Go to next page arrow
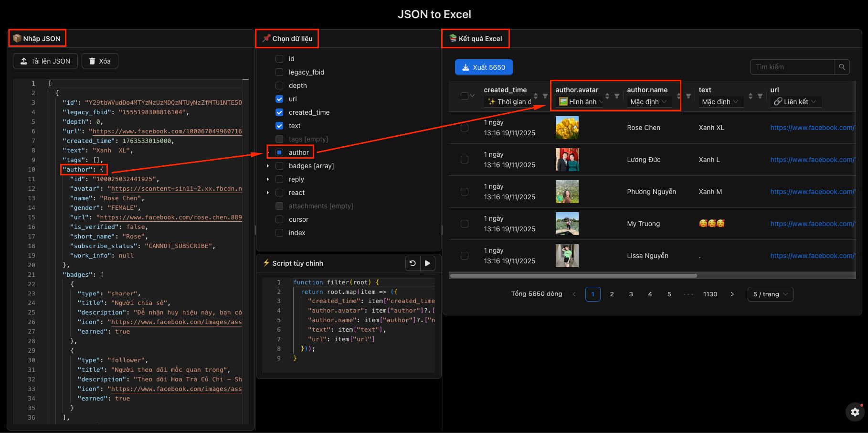 pos(732,294)
